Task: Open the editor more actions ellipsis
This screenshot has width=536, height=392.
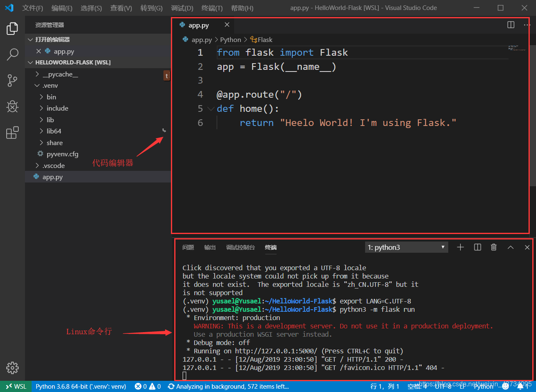Action: pos(526,25)
